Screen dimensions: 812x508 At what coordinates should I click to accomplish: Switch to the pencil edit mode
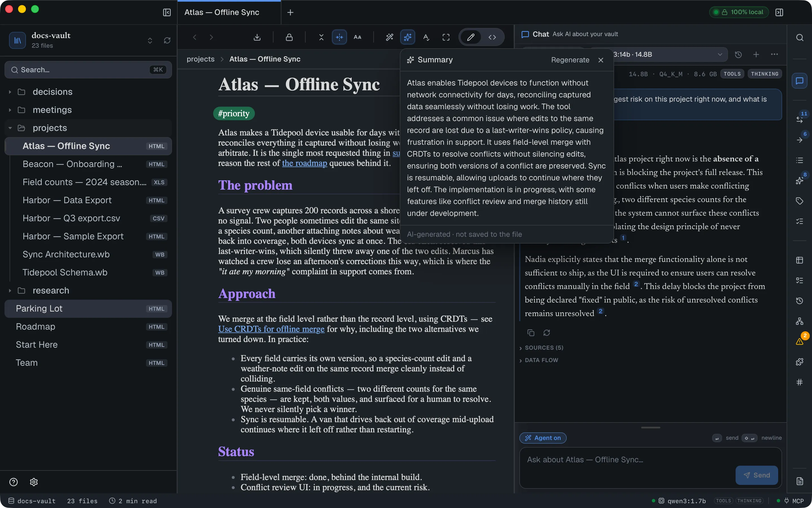(x=471, y=37)
